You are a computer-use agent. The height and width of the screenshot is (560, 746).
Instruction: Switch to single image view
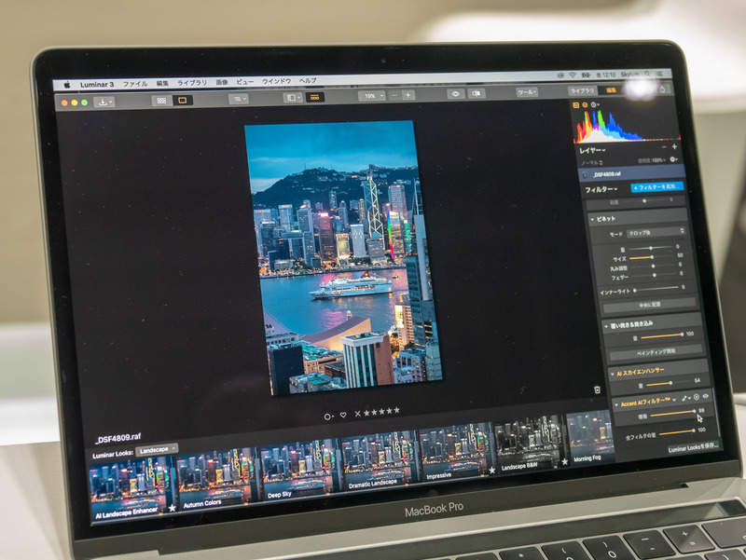[182, 100]
